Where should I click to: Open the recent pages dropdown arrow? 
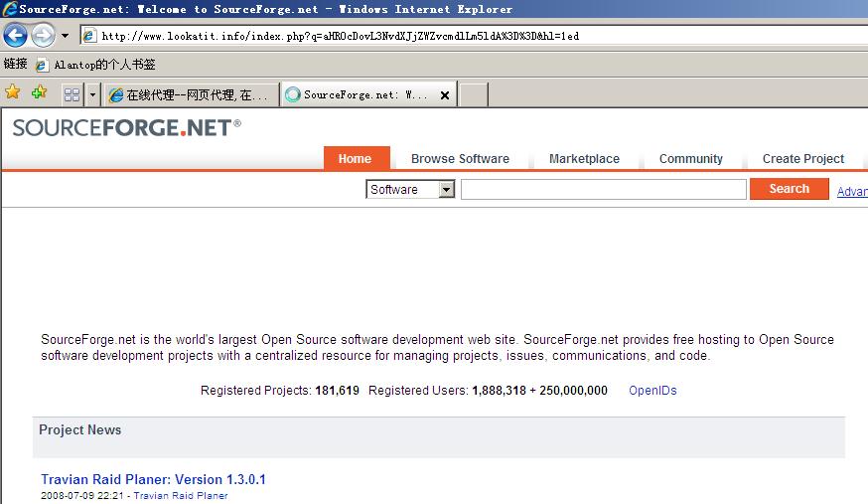click(x=66, y=36)
